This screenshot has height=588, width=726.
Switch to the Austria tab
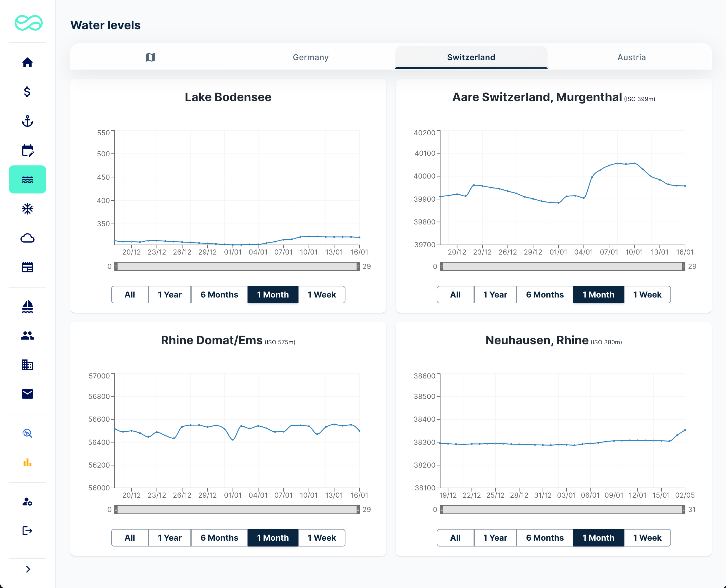pos(631,57)
